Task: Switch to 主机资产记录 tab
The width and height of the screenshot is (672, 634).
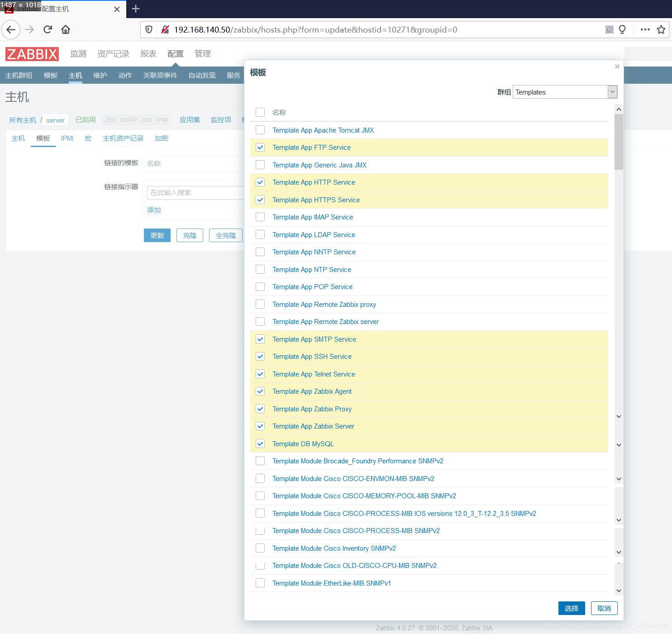Action: (123, 138)
